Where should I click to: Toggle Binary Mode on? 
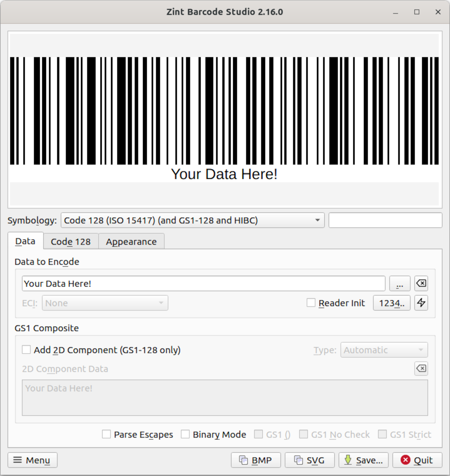pyautogui.click(x=185, y=434)
